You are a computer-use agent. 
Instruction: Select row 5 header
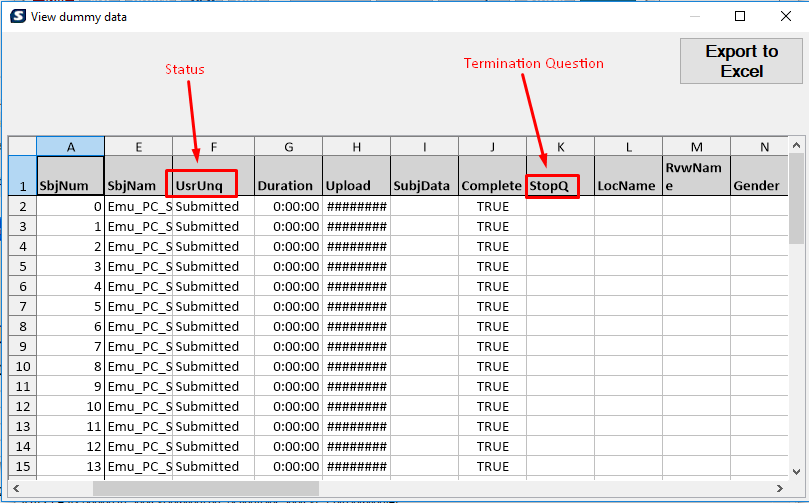[x=23, y=266]
